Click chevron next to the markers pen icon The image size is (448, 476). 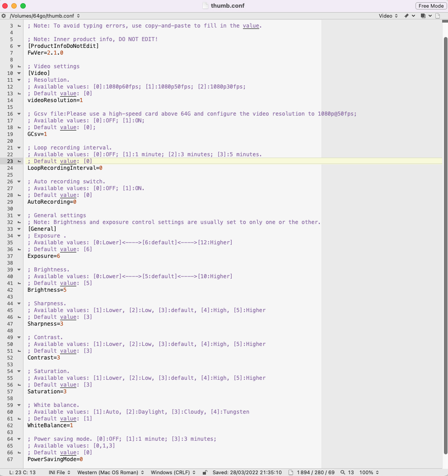[413, 16]
